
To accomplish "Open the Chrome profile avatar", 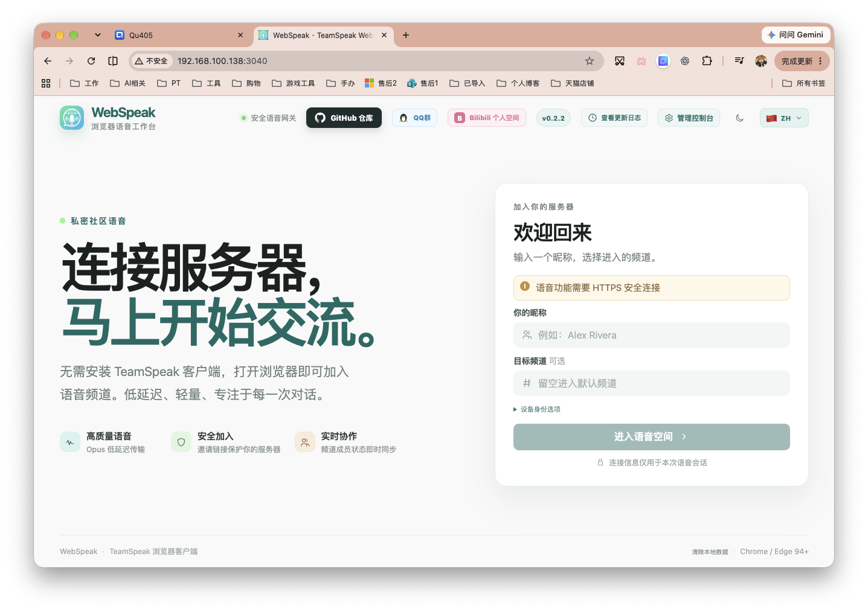I will pyautogui.click(x=761, y=61).
